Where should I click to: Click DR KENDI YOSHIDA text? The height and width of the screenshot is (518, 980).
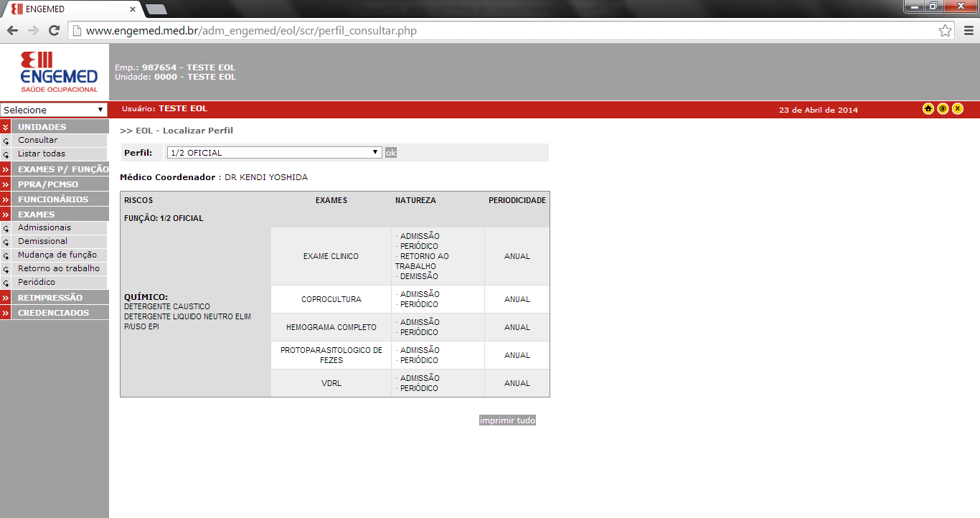click(x=266, y=177)
